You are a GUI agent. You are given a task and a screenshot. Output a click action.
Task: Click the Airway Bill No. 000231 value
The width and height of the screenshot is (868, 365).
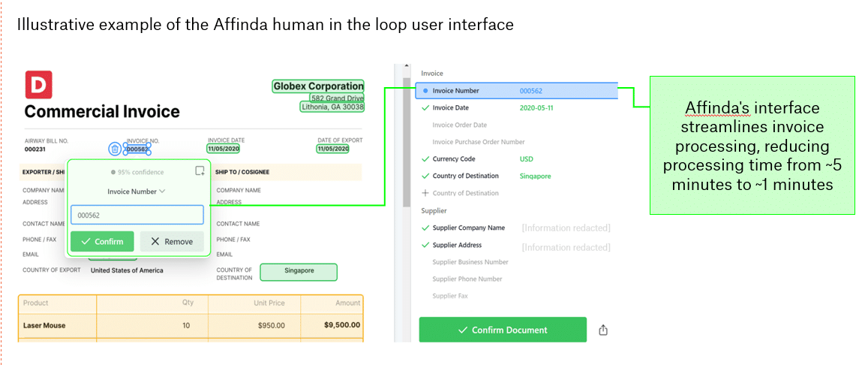(35, 149)
